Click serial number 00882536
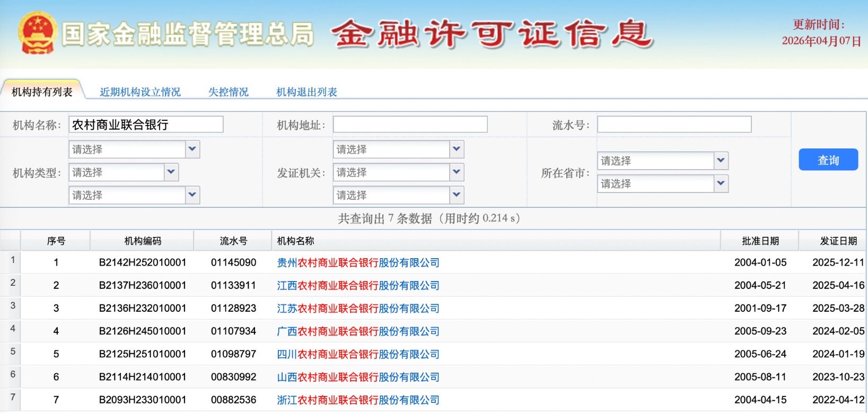 click(233, 400)
